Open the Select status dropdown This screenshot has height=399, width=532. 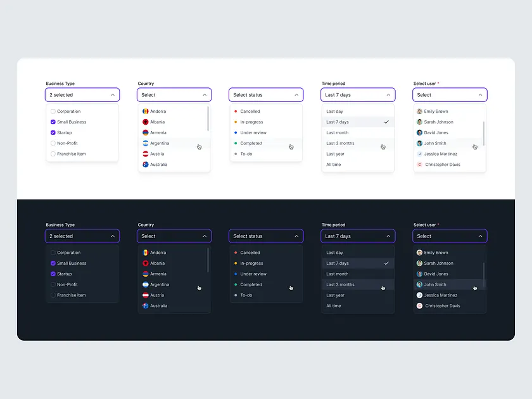[266, 94]
